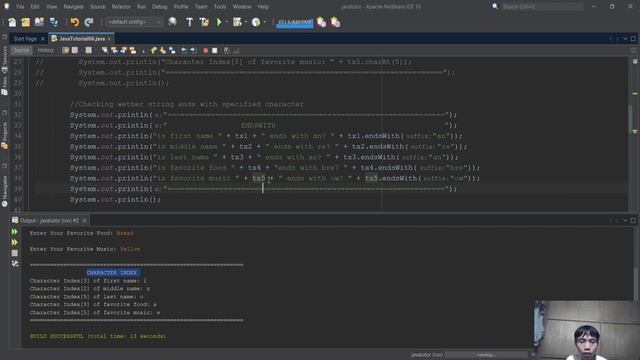Open the default config dropdown

pyautogui.click(x=134, y=22)
